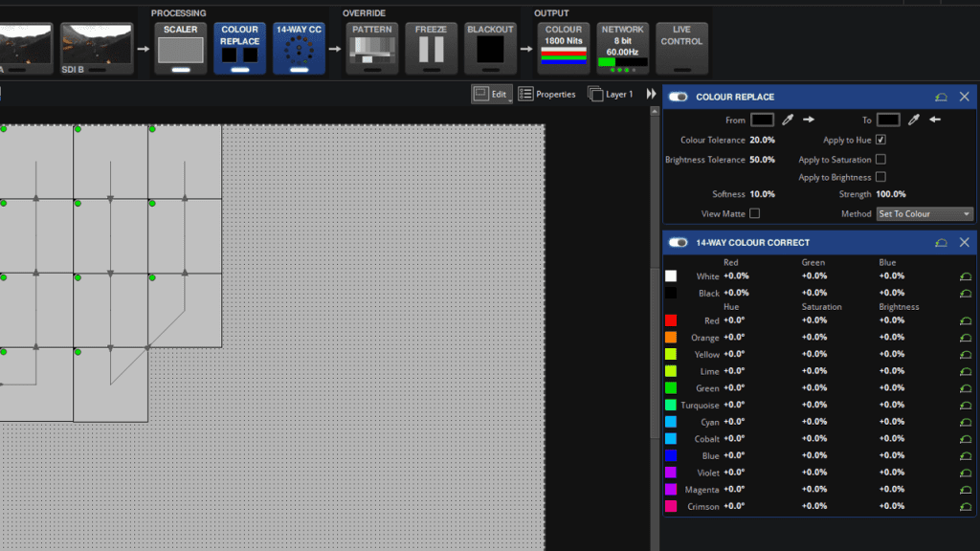Viewport: 980px width, 551px height.
Task: Click the Red hue colour swatch
Action: click(x=671, y=320)
